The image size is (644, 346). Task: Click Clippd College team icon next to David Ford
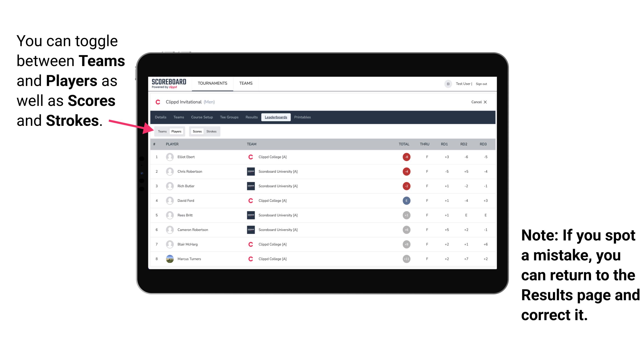tap(250, 200)
